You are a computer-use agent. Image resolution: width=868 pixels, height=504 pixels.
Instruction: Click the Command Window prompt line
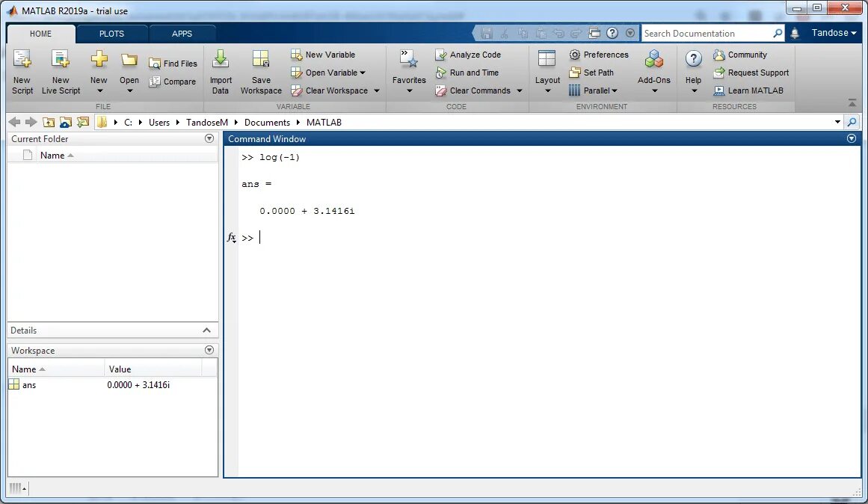point(548,238)
